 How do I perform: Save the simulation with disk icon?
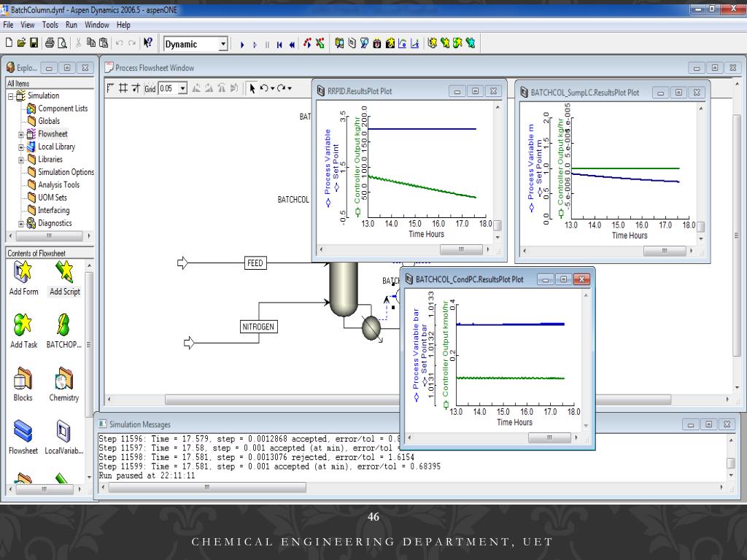pos(34,43)
